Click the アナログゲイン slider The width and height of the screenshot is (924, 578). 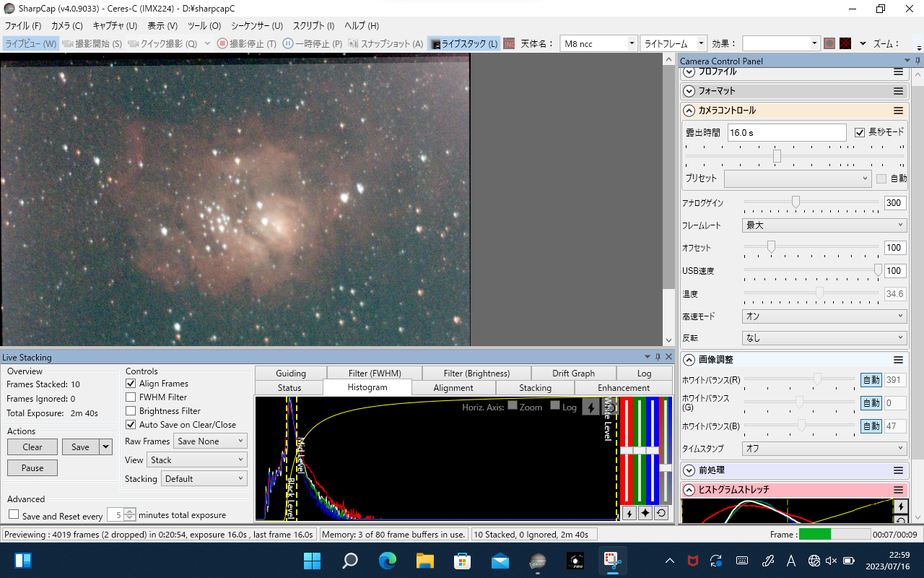(811, 203)
